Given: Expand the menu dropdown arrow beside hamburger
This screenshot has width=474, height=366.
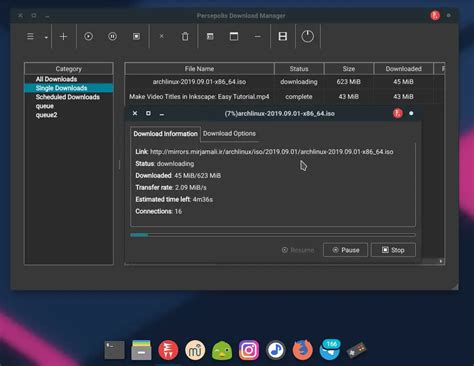Looking at the screenshot, I should coord(46,37).
